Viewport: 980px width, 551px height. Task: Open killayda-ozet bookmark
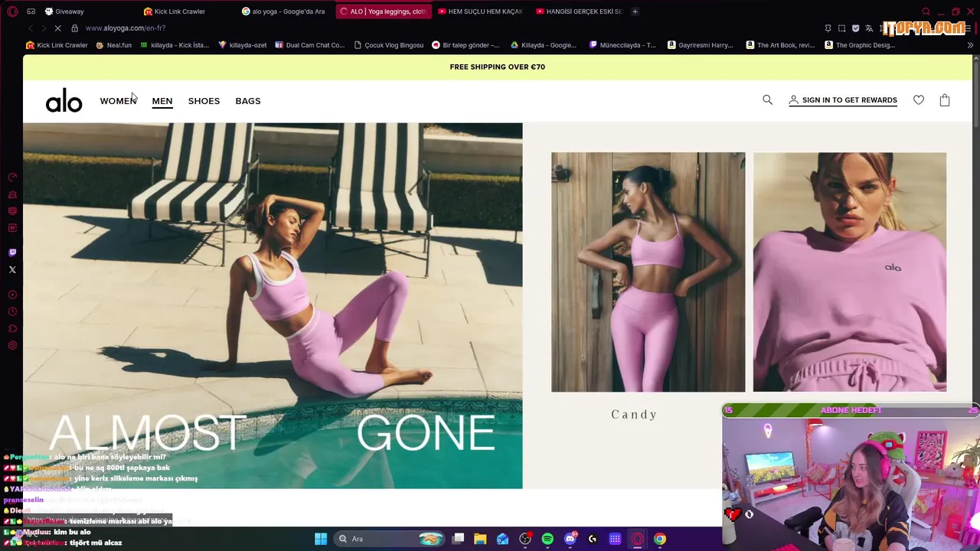click(x=243, y=45)
